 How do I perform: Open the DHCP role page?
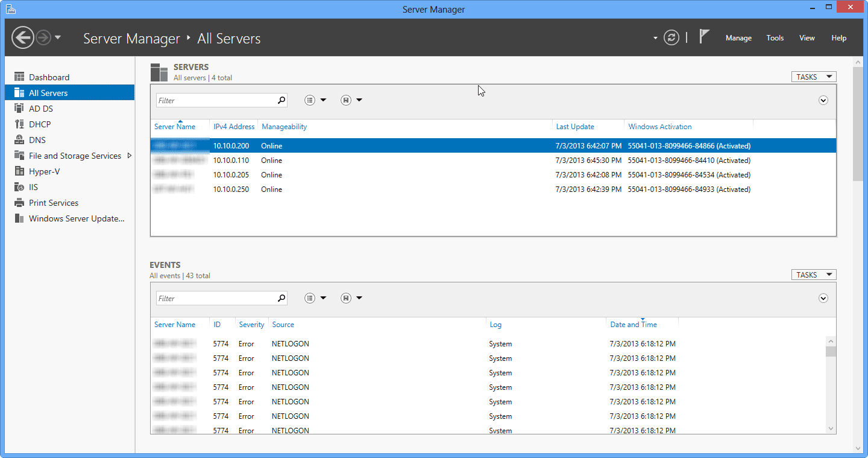pos(70,124)
